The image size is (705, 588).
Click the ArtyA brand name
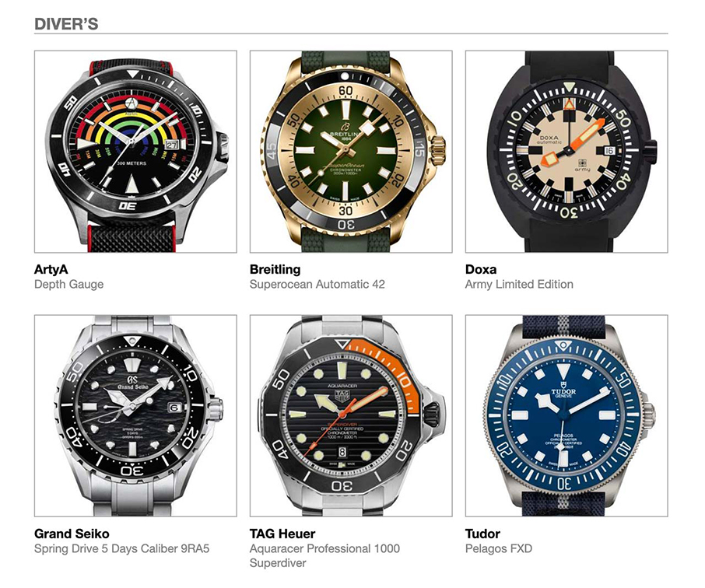click(51, 270)
